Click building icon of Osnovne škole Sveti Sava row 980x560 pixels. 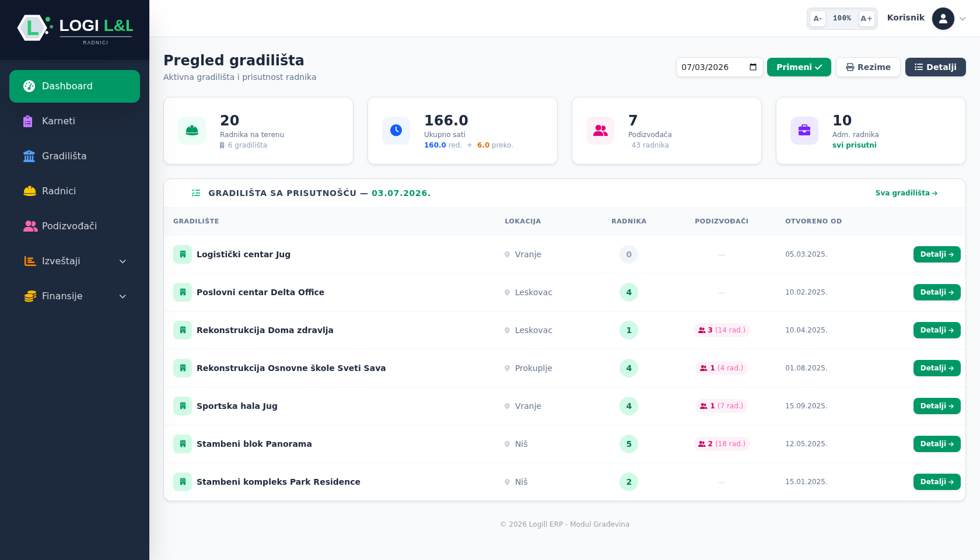point(183,368)
